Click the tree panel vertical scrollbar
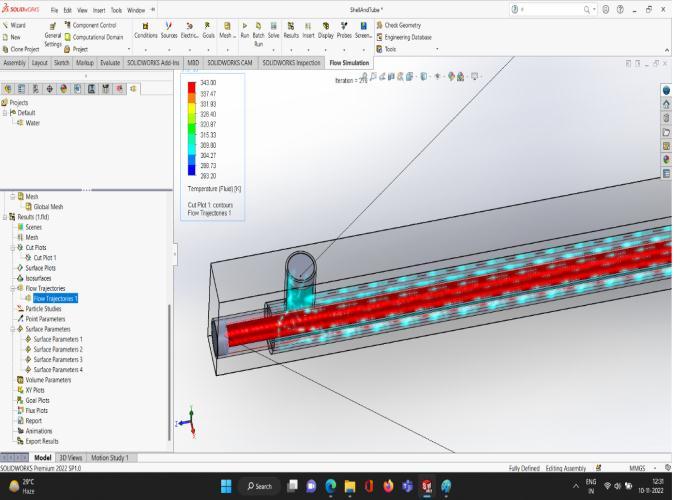The height and width of the screenshot is (500, 700). (169, 373)
